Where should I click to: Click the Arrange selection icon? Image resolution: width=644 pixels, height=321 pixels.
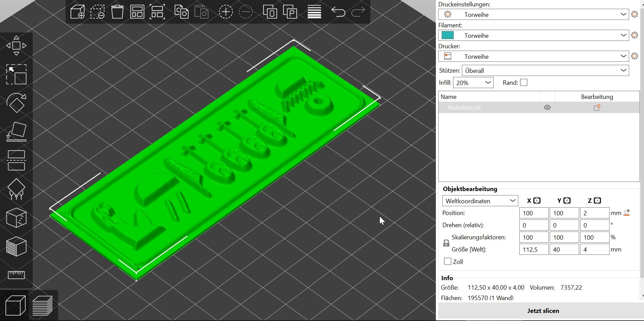(157, 12)
